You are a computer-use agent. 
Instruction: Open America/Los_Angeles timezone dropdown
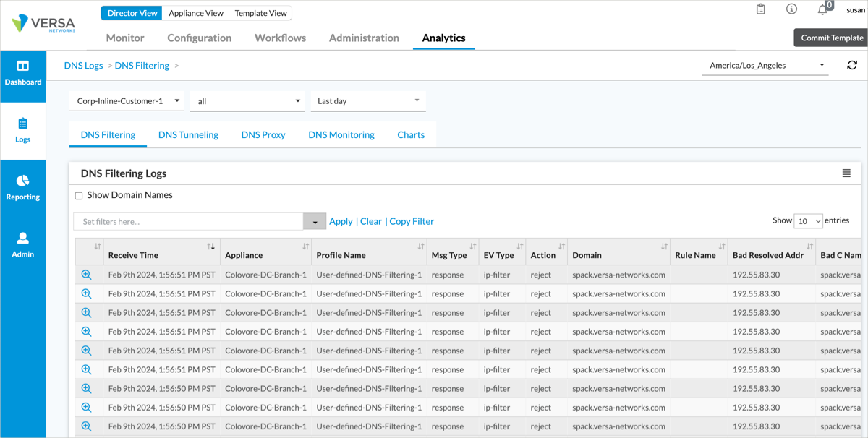pos(765,65)
